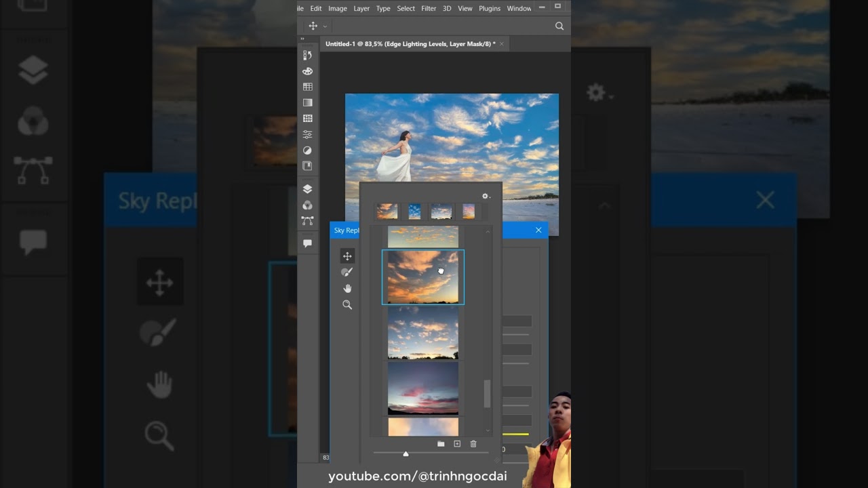Open the Plugins menu
This screenshot has width=868, height=488.
[490, 8]
